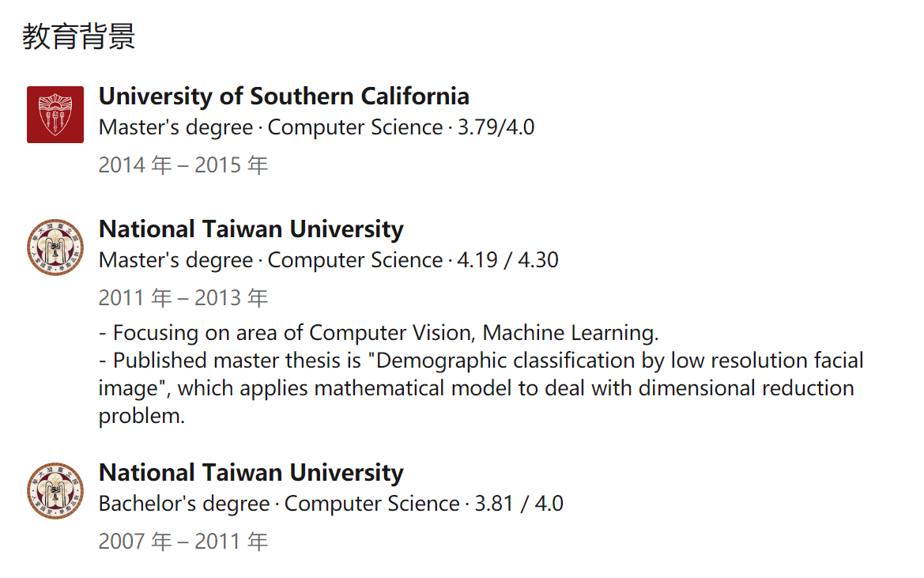The height and width of the screenshot is (578, 924).
Task: Click the 2014 年 – 2015 年 date range
Action: pyautogui.click(x=183, y=165)
